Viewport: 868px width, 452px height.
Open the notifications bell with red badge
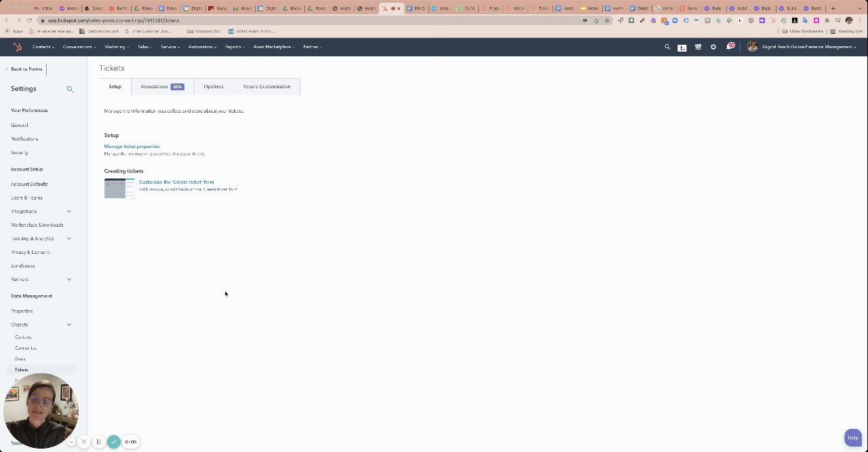coord(730,47)
